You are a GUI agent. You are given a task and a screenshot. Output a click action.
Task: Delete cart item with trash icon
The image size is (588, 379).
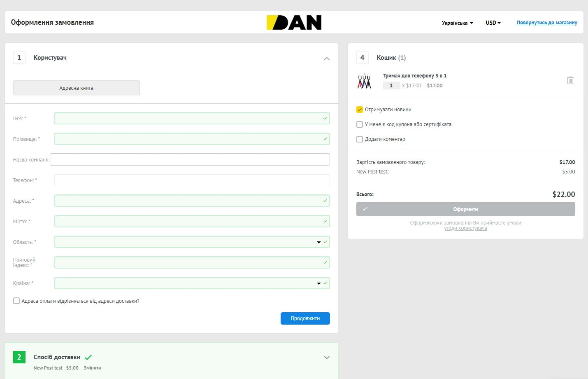click(570, 80)
